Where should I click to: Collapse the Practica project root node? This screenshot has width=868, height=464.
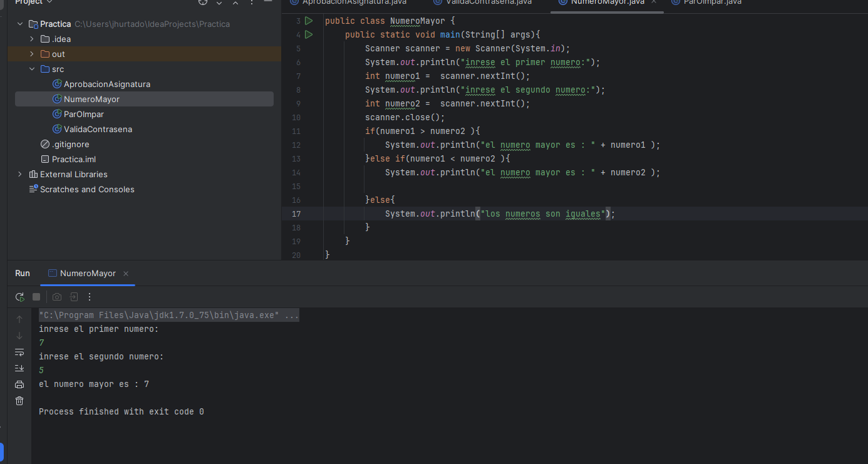point(20,24)
